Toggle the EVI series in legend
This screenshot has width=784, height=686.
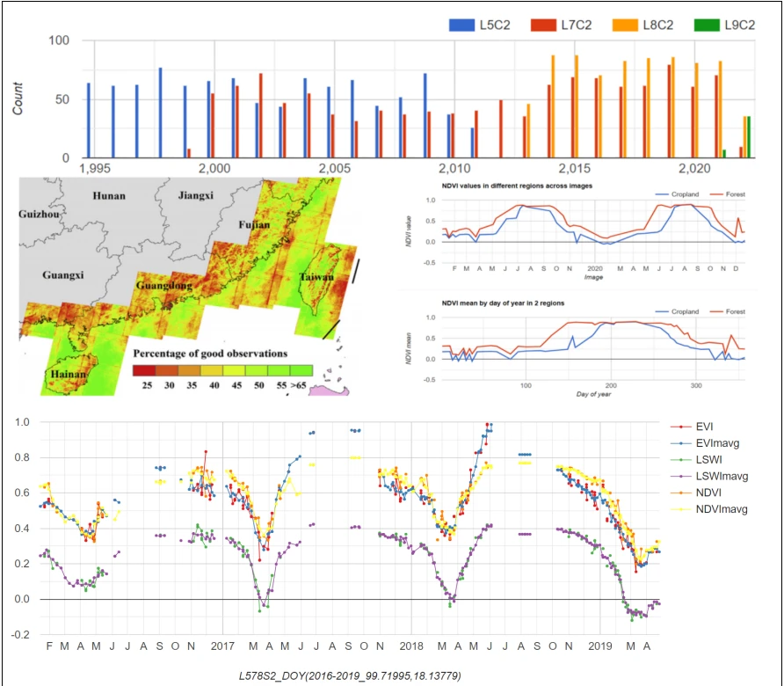coord(692,427)
